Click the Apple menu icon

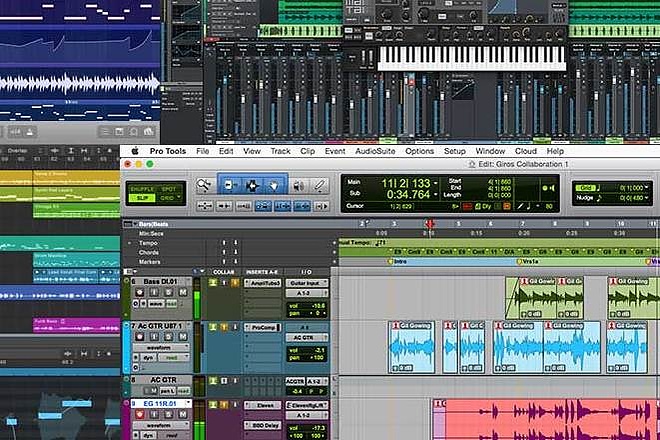coord(135,151)
